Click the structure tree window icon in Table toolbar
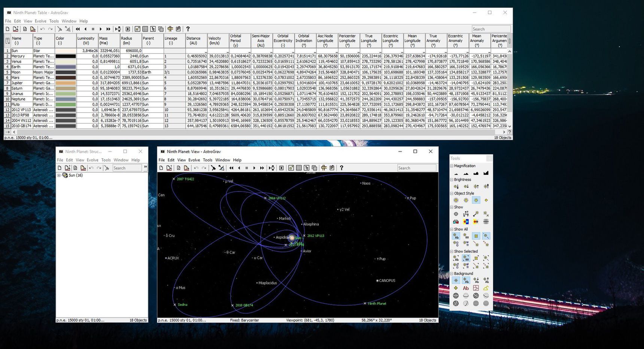 (x=153, y=29)
